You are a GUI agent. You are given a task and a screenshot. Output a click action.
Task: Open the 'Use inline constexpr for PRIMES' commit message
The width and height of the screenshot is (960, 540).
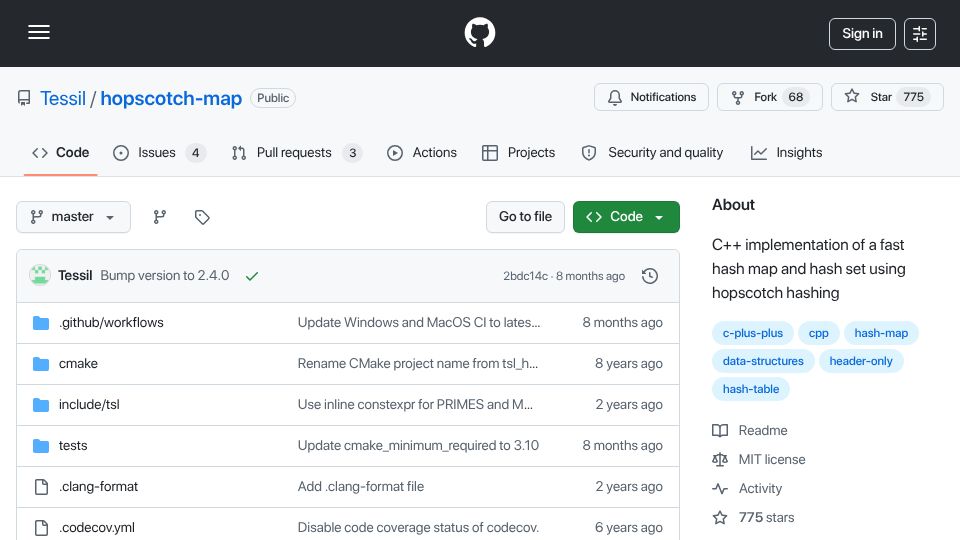pyautogui.click(x=415, y=405)
